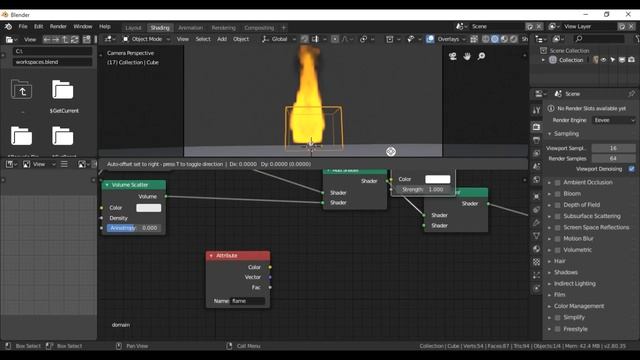Image resolution: width=640 pixels, height=360 pixels.
Task: Enable Subsurface Scattering checkbox
Action: (x=558, y=216)
